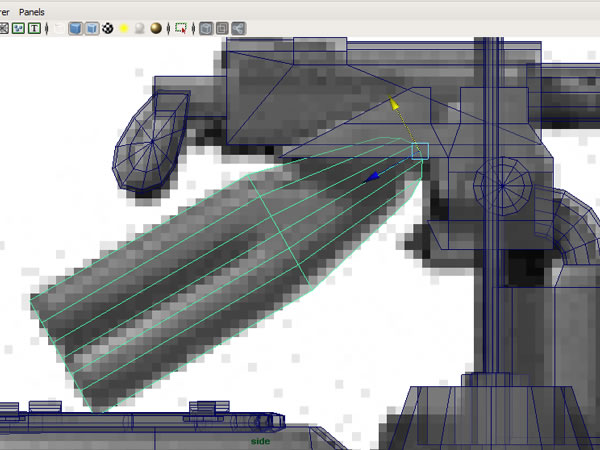Toggle the Safe Action overlay icon
The height and width of the screenshot is (450, 600).
[18, 28]
